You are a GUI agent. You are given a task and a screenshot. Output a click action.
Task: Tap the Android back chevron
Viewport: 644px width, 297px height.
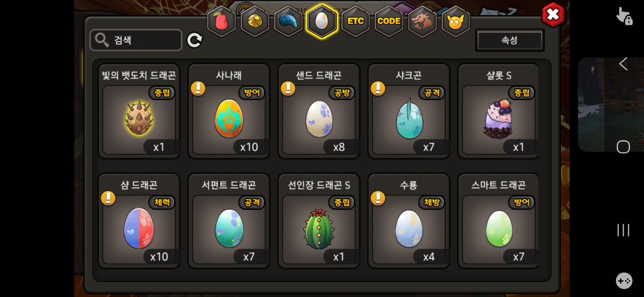[623, 64]
